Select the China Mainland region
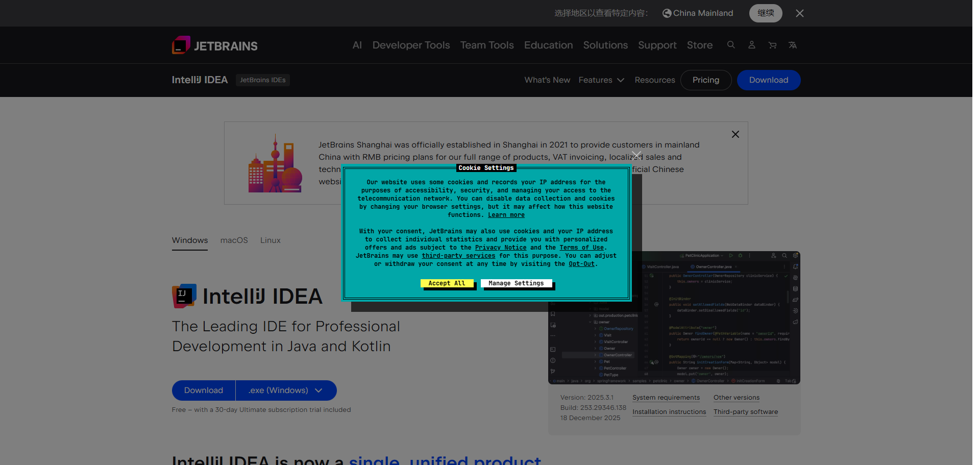The width and height of the screenshot is (980, 465). (x=698, y=13)
